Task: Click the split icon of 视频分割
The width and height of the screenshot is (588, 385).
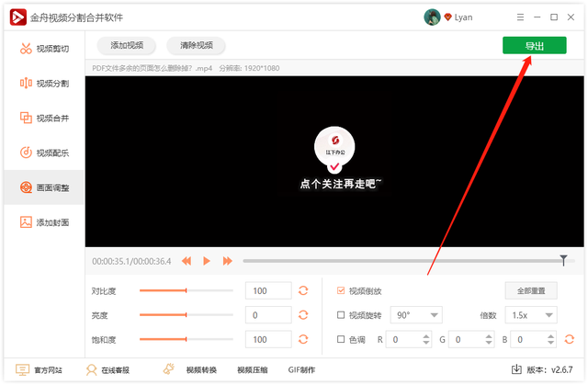Action: click(x=26, y=83)
